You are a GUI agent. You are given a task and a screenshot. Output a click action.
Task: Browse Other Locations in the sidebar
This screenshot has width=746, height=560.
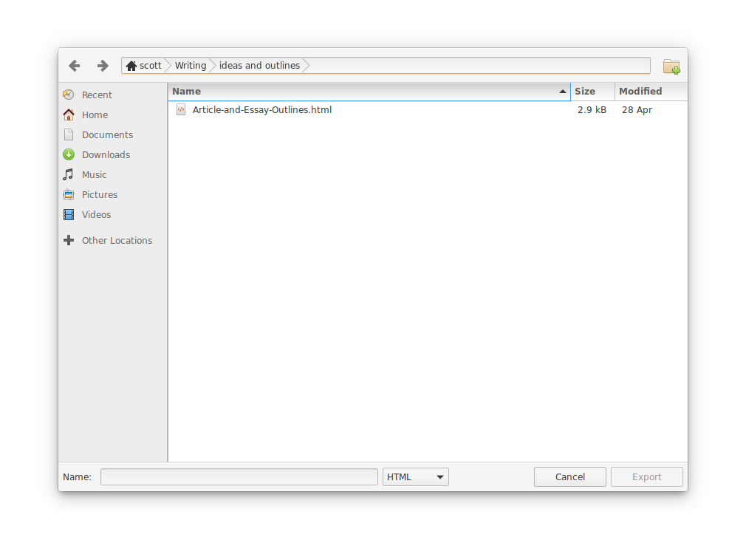click(117, 241)
